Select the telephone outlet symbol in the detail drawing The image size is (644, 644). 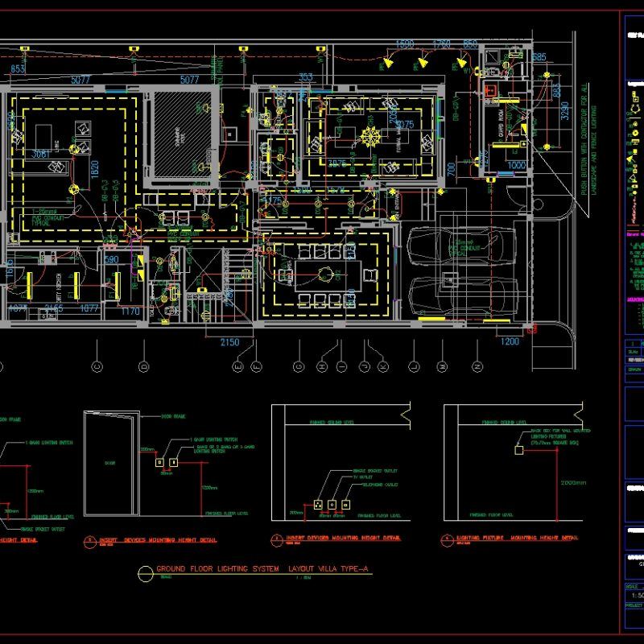tap(345, 503)
